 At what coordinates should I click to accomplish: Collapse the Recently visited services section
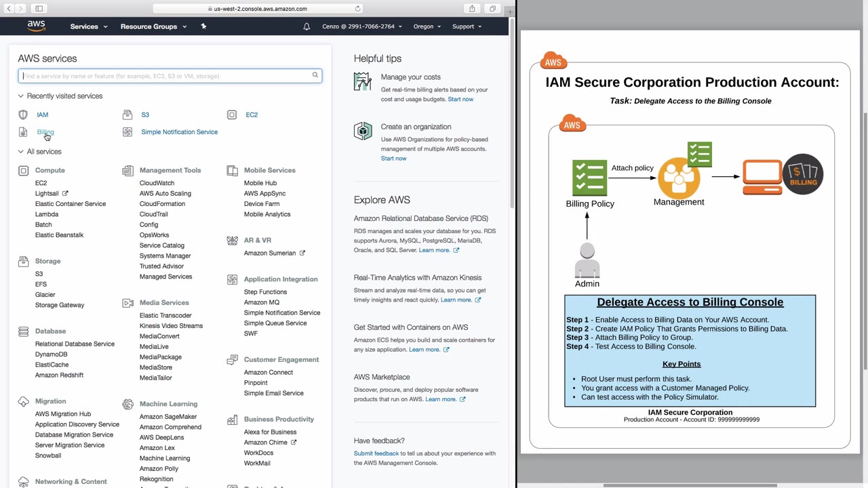[60, 96]
